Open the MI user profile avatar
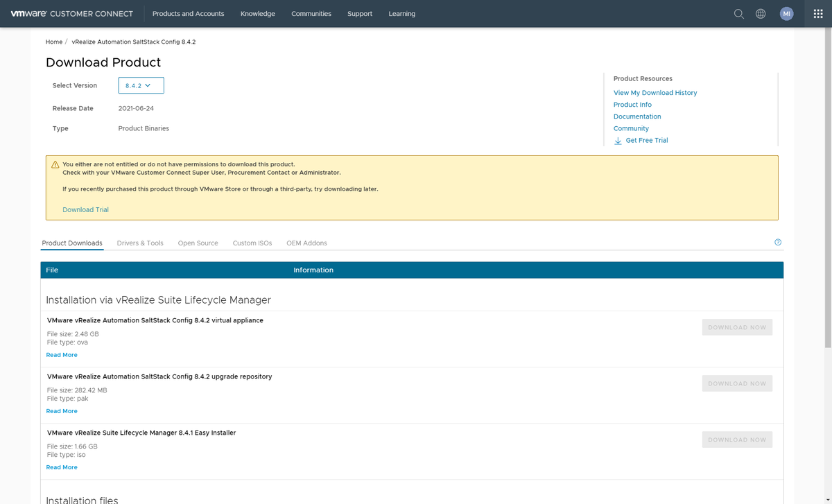 (786, 14)
